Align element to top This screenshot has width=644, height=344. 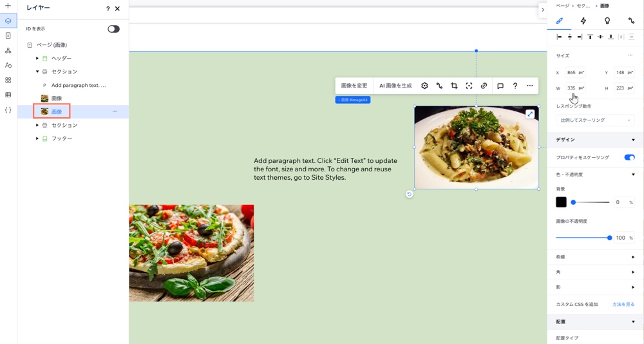click(590, 37)
